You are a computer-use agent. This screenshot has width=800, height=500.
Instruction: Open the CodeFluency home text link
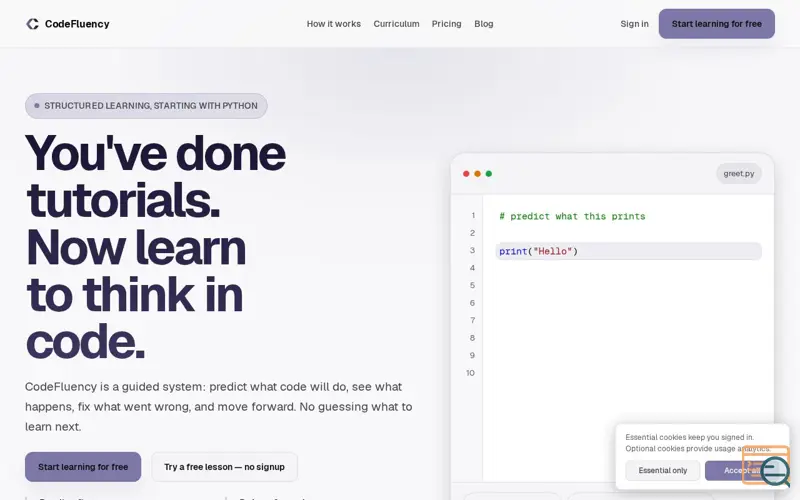click(77, 24)
